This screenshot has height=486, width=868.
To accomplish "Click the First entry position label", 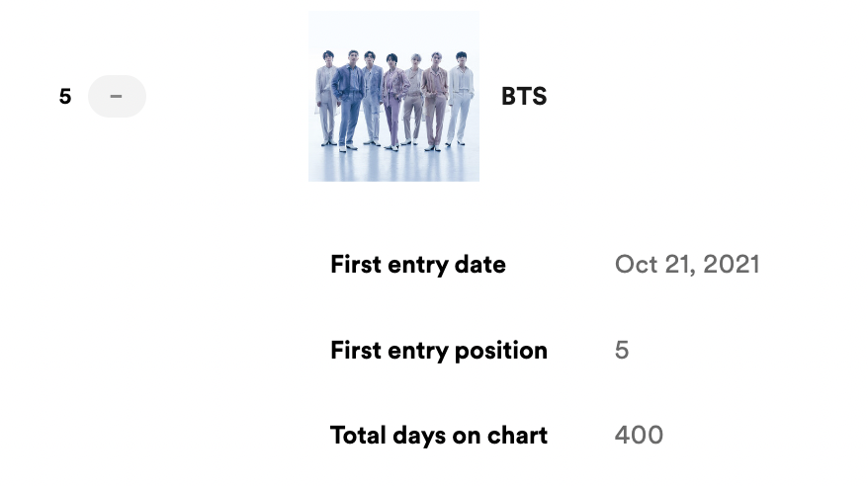I will 438,351.
